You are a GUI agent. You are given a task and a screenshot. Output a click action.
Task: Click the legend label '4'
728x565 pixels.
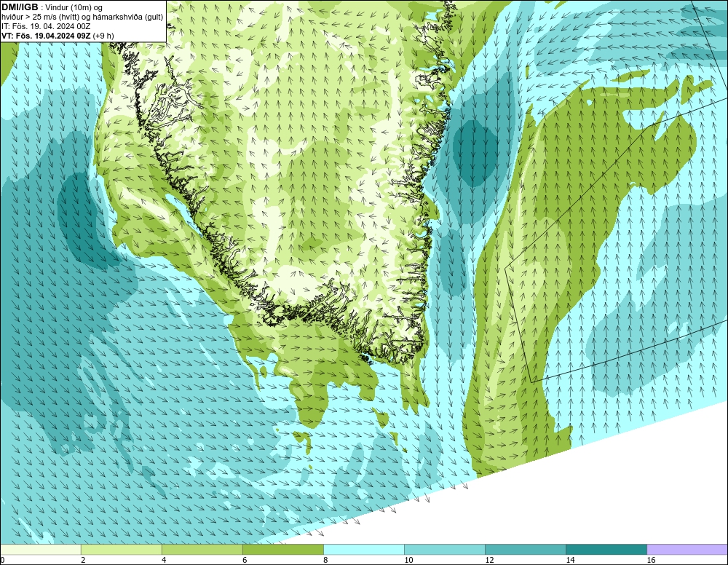(164, 561)
